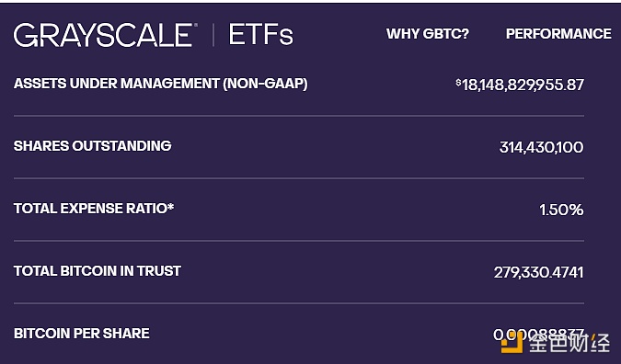Click the dollar sign before the AUM value
Screen dimensions: 621x364
coord(458,83)
